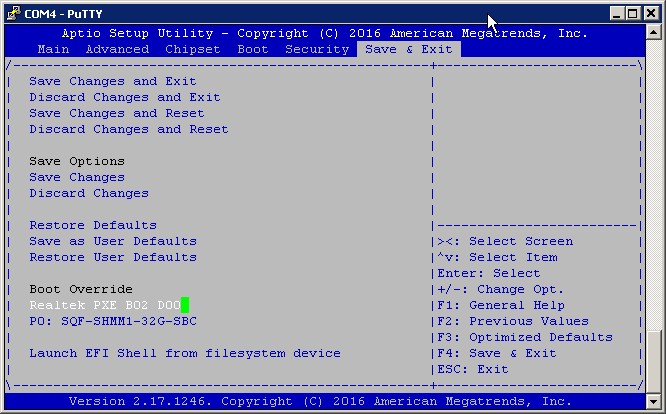
Task: Go to the Boot tab
Action: pyautogui.click(x=253, y=49)
